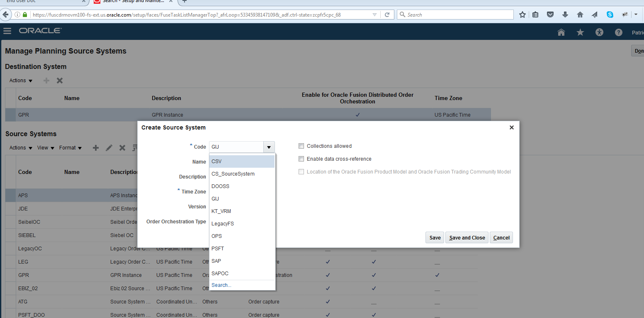Switch to the Search - Setup and Maintenance tab
Viewport: 644px width, 318px height.
coord(134,2)
